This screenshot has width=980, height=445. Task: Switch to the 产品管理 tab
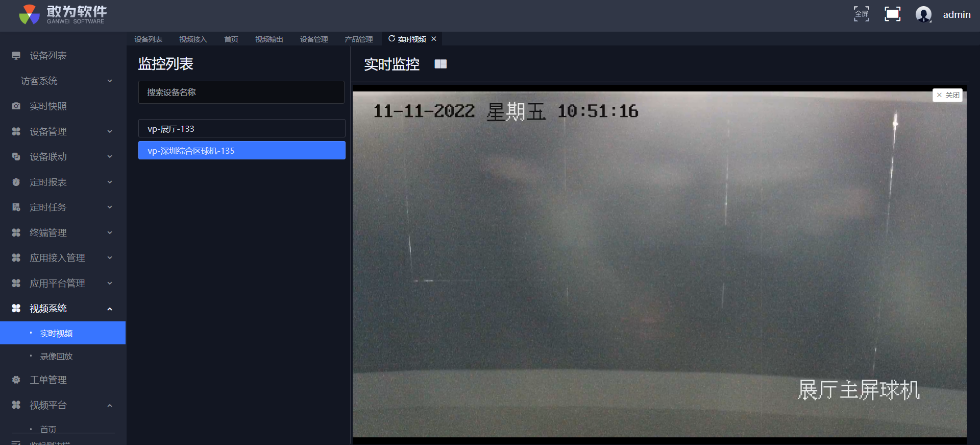point(359,39)
